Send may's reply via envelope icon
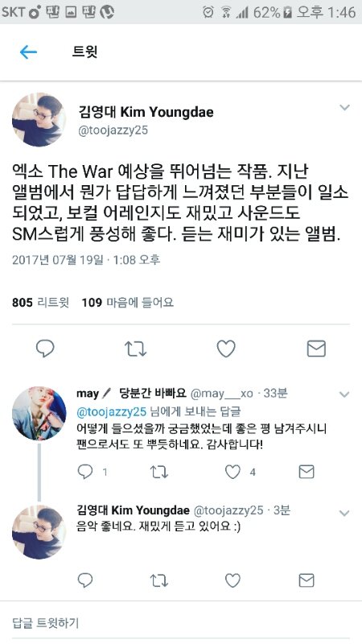 tap(306, 472)
